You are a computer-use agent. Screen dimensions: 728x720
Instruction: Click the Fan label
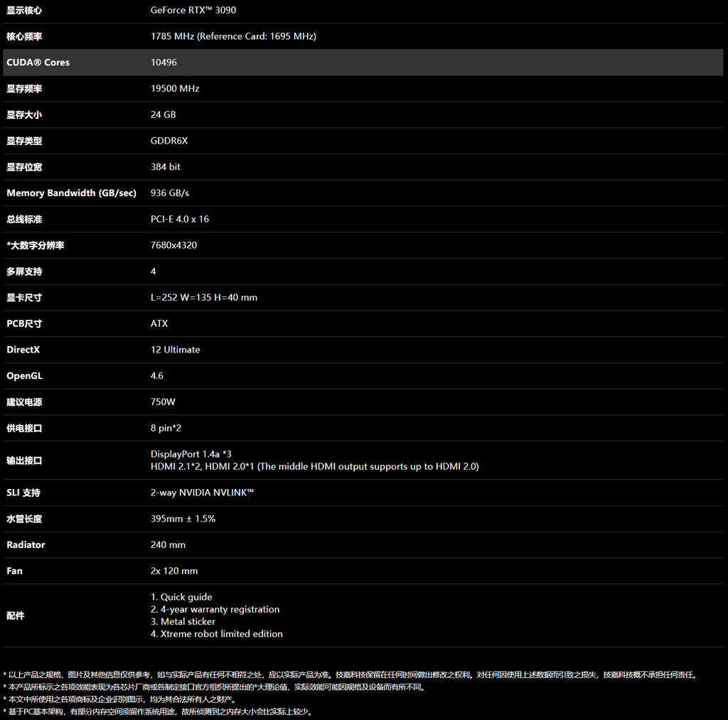14,571
